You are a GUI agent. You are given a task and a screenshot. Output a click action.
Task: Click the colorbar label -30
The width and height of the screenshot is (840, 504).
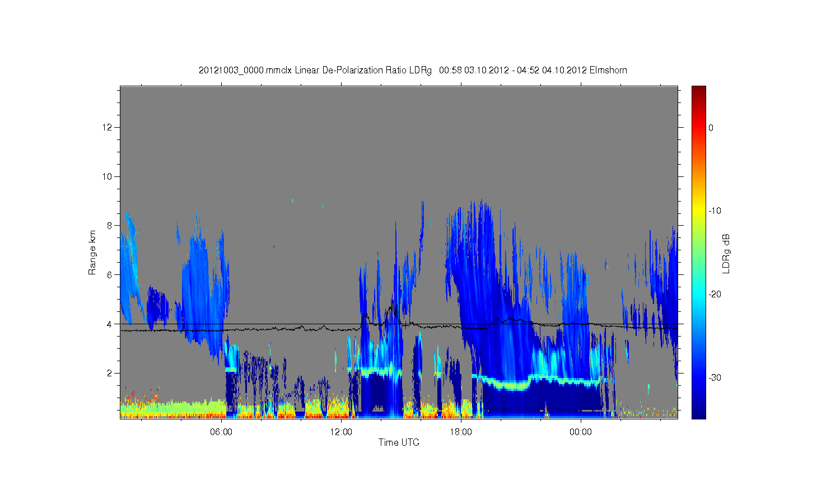click(x=715, y=378)
